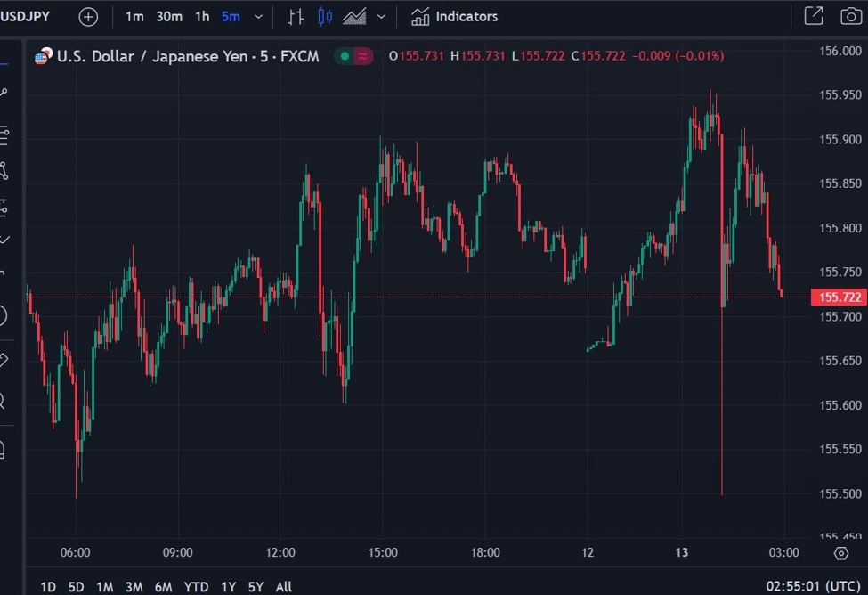Open the timeframe dropdown arrow
The height and width of the screenshot is (595, 868).
point(257,16)
